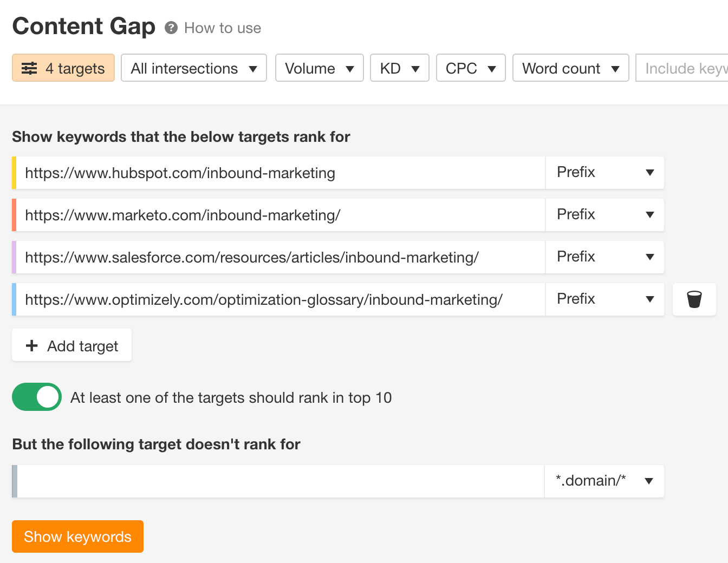728x563 pixels.
Task: Change Prefix mode for hubspot target
Action: 604,173
